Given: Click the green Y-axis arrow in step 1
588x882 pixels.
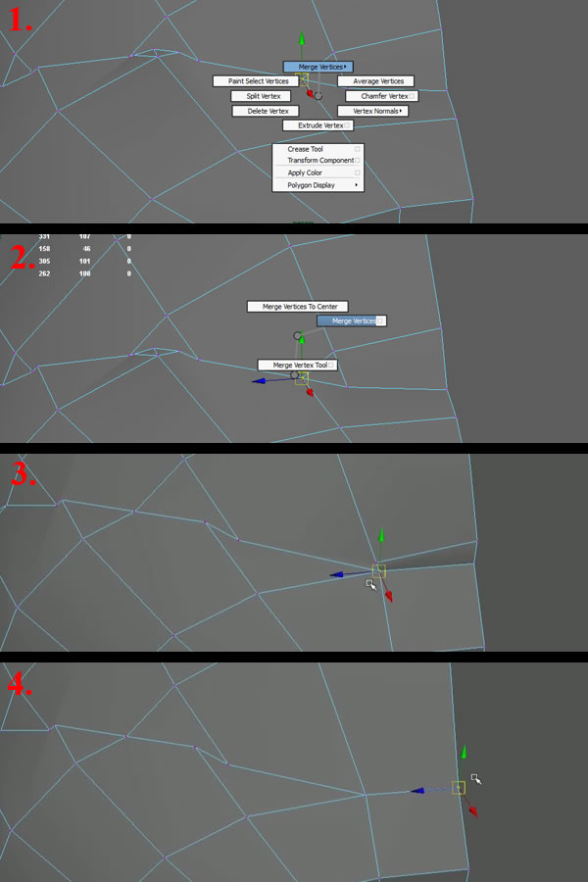Looking at the screenshot, I should [x=302, y=41].
